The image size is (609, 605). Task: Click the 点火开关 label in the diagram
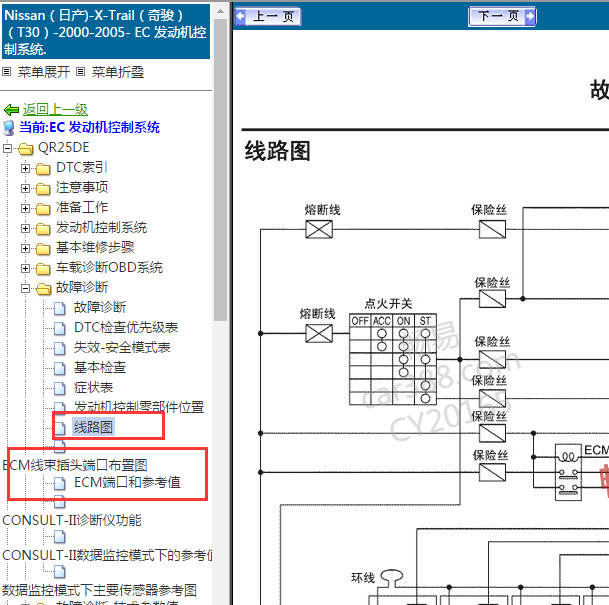388,303
